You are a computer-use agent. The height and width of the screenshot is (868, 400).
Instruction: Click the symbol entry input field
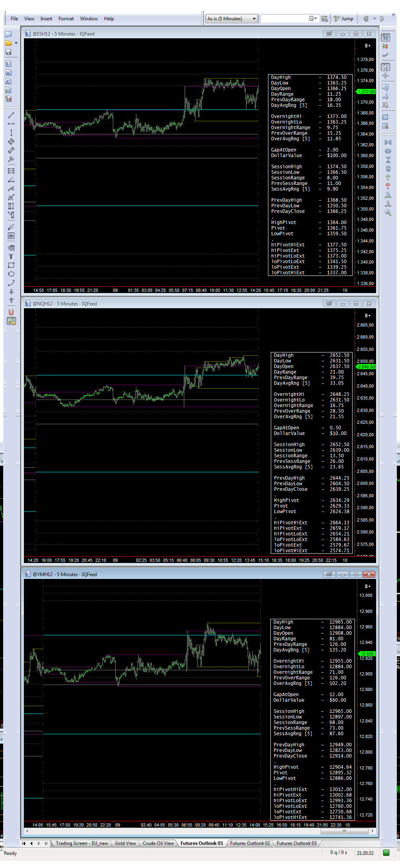[x=285, y=18]
